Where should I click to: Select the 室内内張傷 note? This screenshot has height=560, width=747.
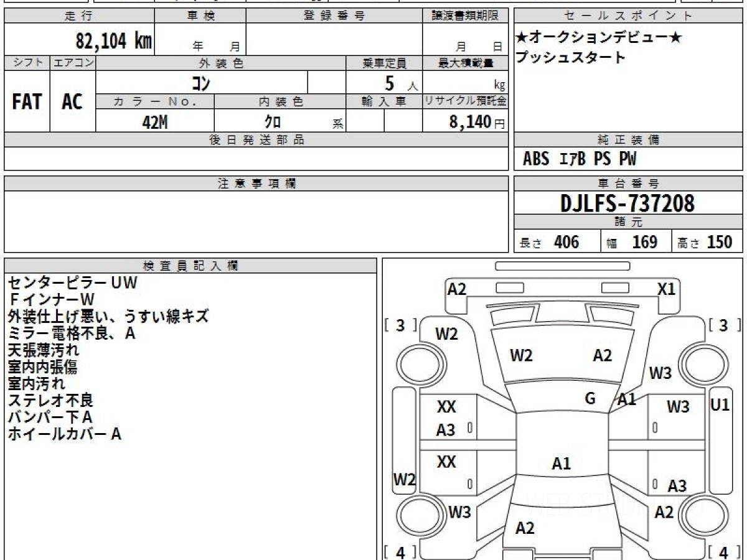pos(44,367)
